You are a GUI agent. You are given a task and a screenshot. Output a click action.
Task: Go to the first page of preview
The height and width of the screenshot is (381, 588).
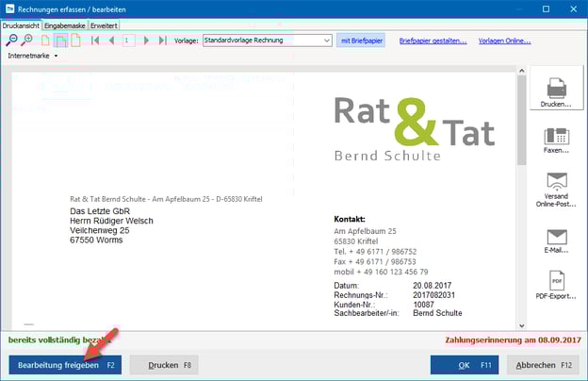(x=95, y=41)
